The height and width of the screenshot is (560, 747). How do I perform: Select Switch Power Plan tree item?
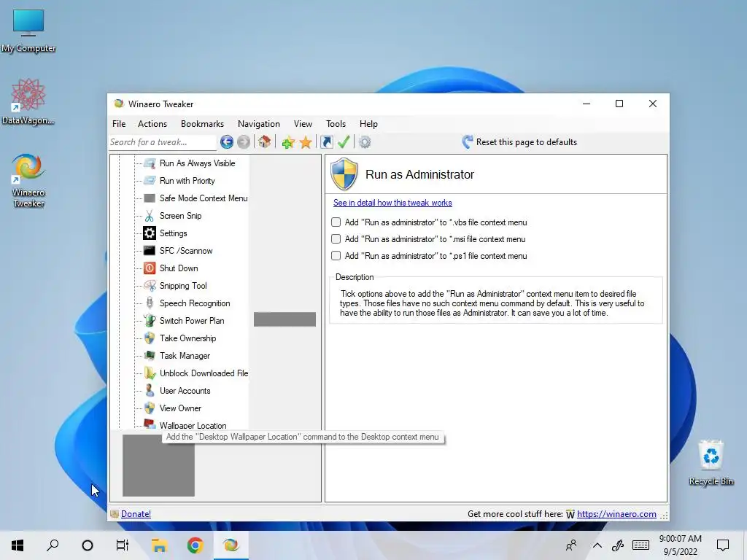pyautogui.click(x=192, y=321)
